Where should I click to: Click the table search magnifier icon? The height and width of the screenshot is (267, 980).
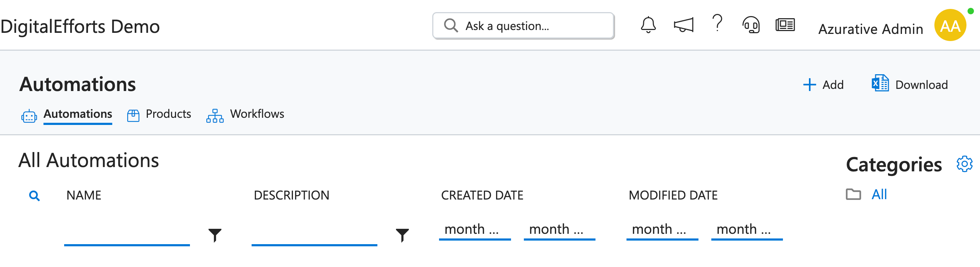tap(34, 196)
